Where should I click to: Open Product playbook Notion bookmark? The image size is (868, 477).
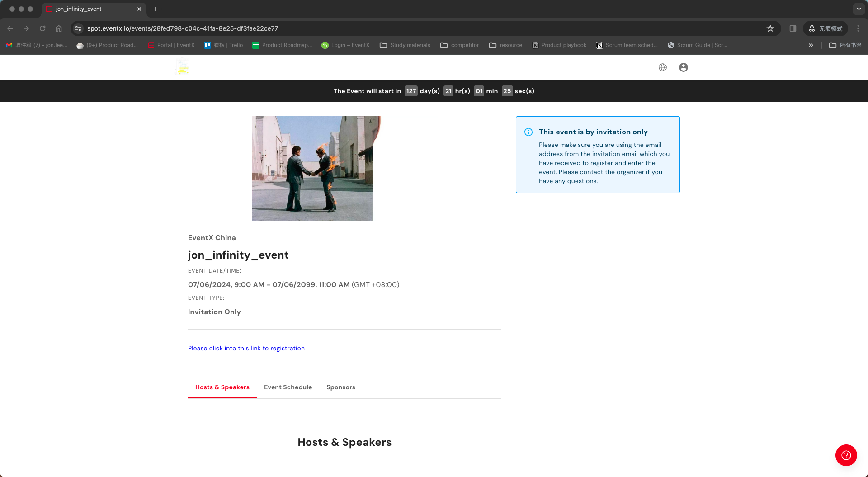[x=560, y=45]
